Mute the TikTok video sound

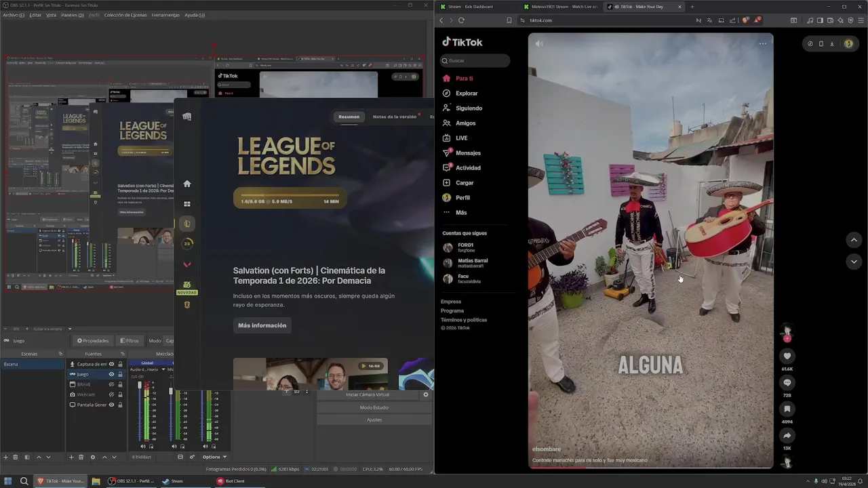tap(539, 43)
